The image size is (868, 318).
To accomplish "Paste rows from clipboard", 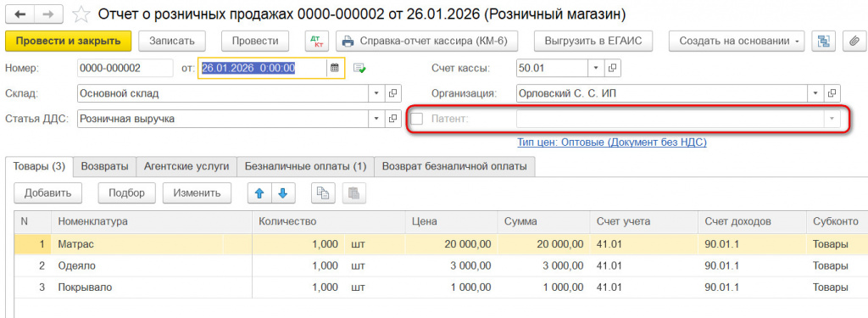I will [x=353, y=192].
